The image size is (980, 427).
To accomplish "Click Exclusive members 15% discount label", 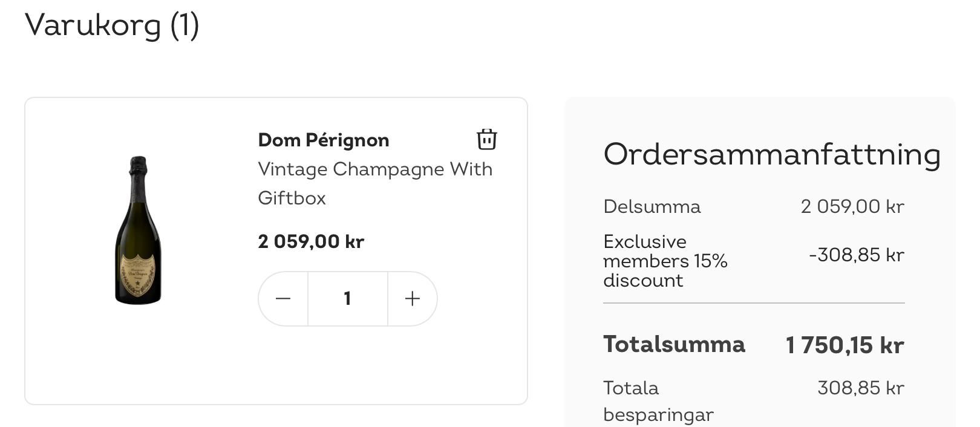I will click(665, 261).
